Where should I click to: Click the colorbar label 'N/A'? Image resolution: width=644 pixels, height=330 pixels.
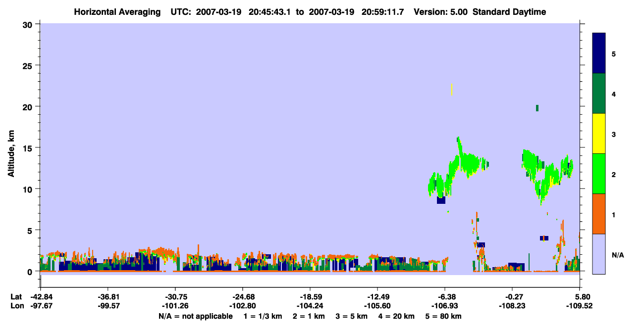pos(618,255)
